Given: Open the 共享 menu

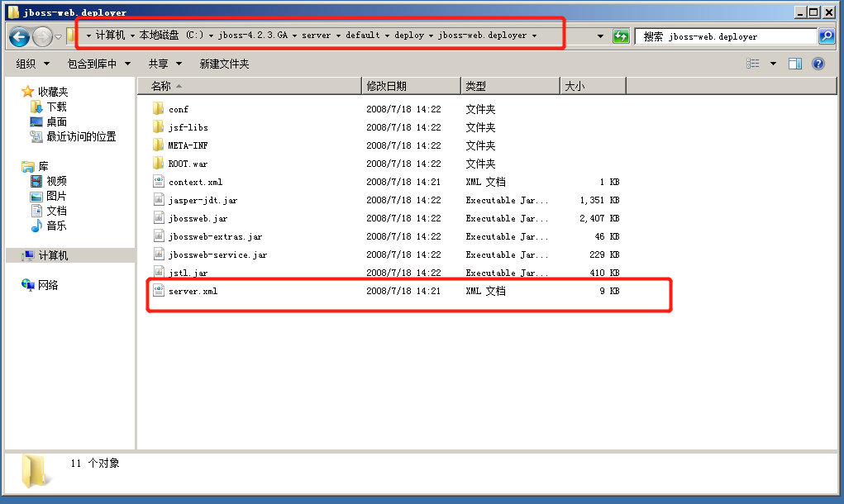Looking at the screenshot, I should (x=165, y=64).
